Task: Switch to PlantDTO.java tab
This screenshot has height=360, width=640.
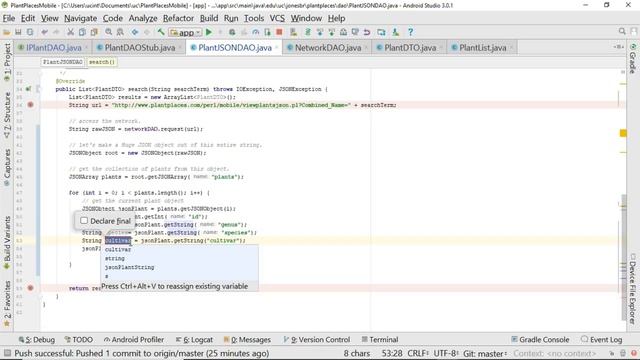Action: click(410, 48)
